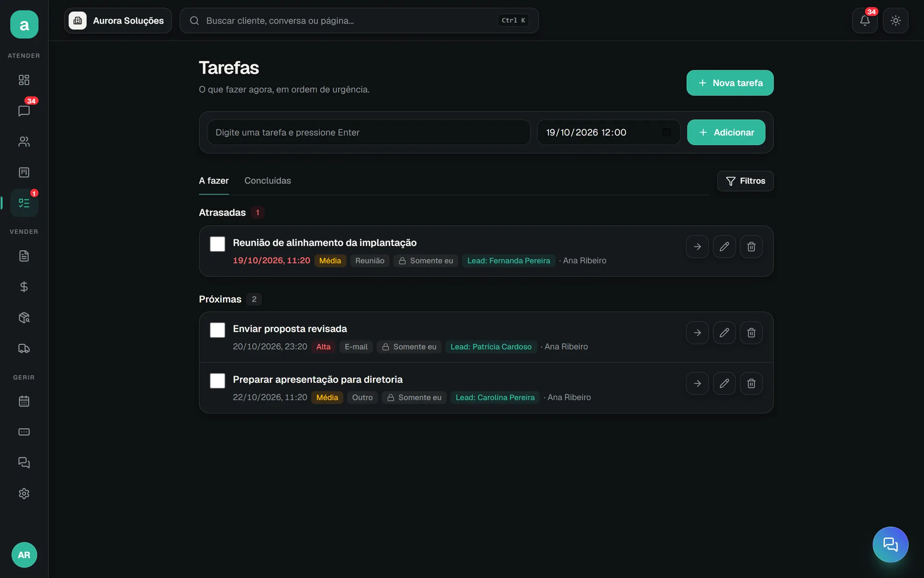Open the Lead: Fernanda Pereira link

[x=509, y=261]
